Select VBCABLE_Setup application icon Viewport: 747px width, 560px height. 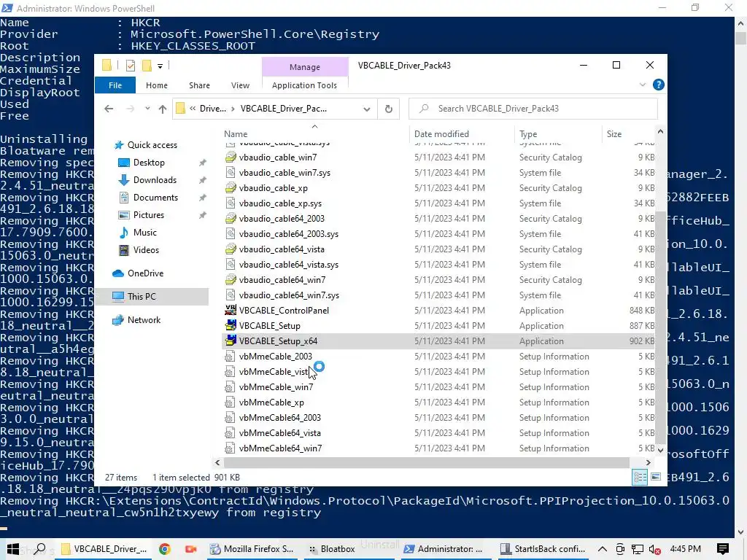[x=231, y=326]
